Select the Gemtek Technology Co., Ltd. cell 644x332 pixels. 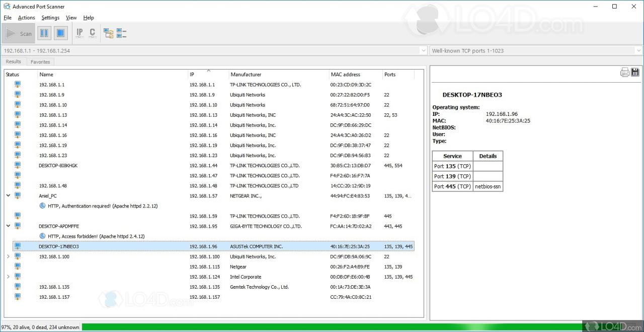260,287
